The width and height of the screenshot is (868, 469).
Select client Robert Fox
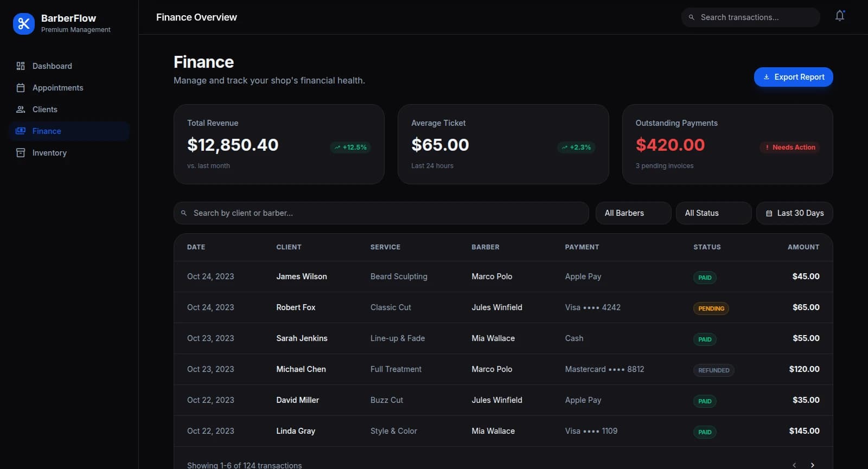pos(296,307)
